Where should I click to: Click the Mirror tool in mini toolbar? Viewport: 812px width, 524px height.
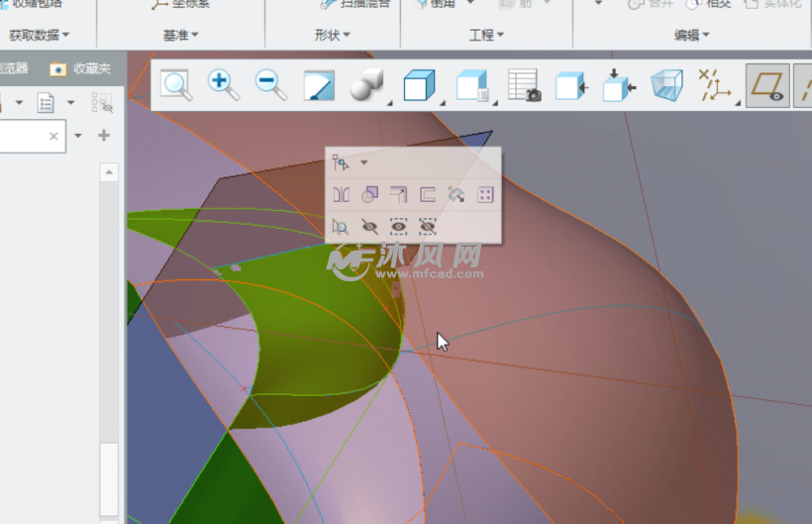tap(341, 195)
